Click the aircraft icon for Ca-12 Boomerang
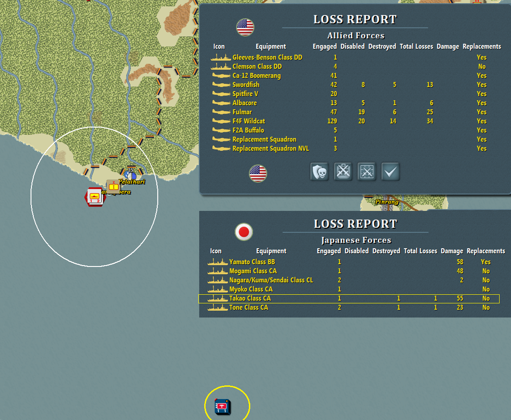Image resolution: width=511 pixels, height=420 pixels. (221, 76)
